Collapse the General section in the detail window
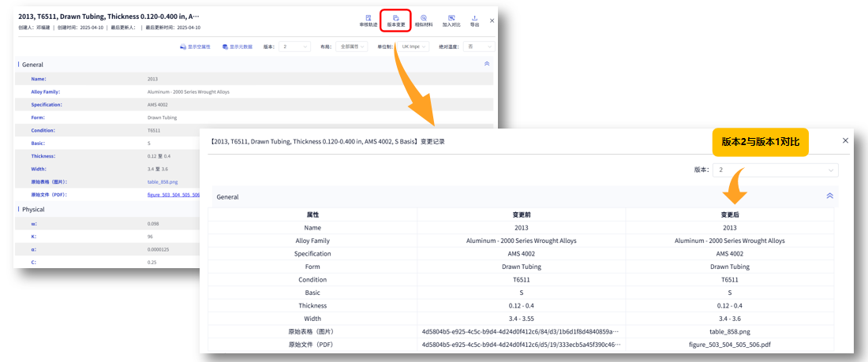Screen dimensions: 868x362 coord(487,64)
